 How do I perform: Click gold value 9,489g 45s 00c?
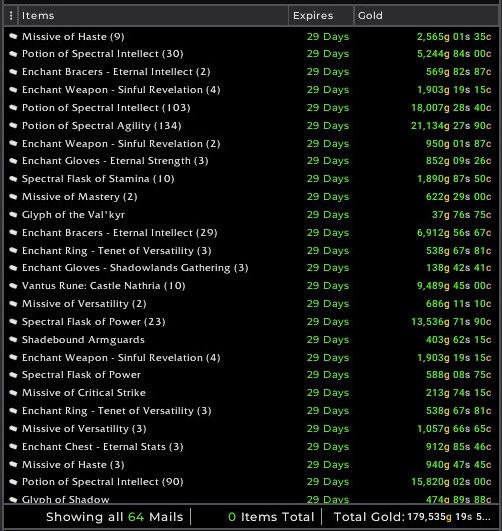pyautogui.click(x=454, y=286)
